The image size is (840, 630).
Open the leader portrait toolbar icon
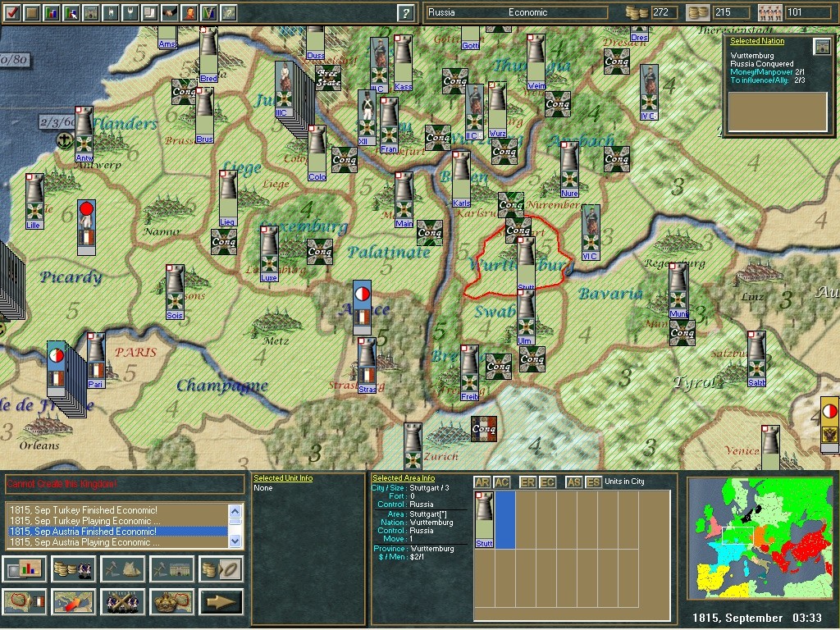(x=189, y=12)
